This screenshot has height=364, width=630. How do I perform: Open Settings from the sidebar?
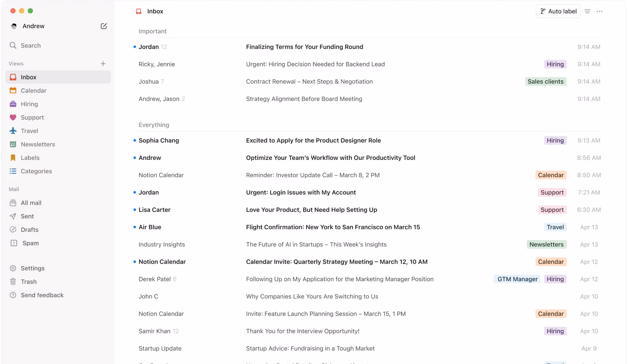coord(33,268)
